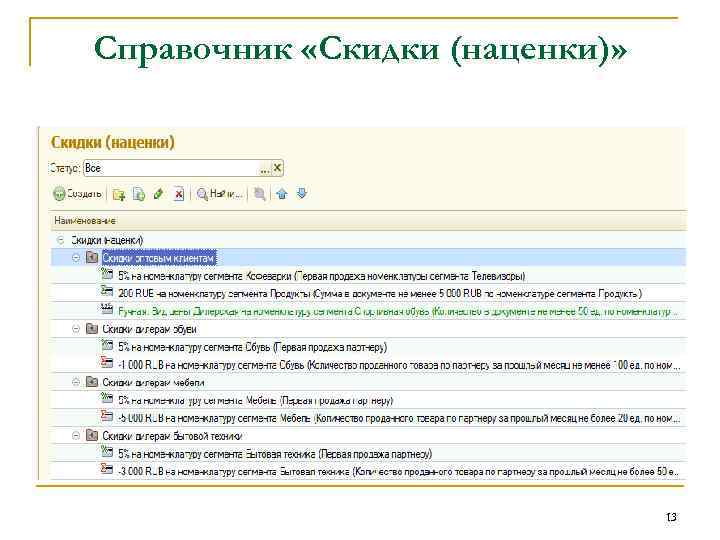720x540 pixels.
Task: Select the 5% сегмента Мебель discount row
Action: 368,400
